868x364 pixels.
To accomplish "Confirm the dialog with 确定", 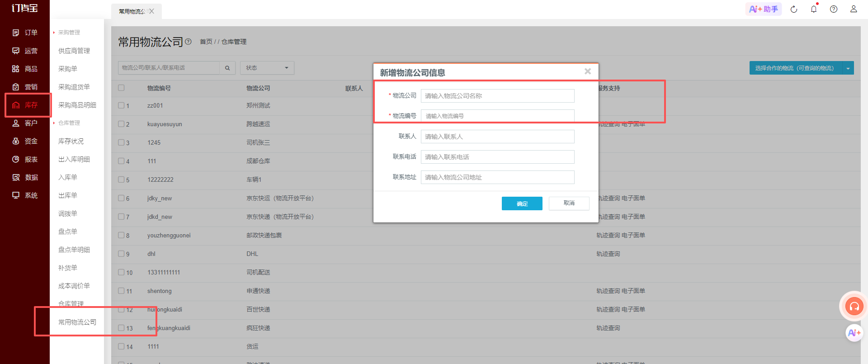I will click(x=522, y=203).
